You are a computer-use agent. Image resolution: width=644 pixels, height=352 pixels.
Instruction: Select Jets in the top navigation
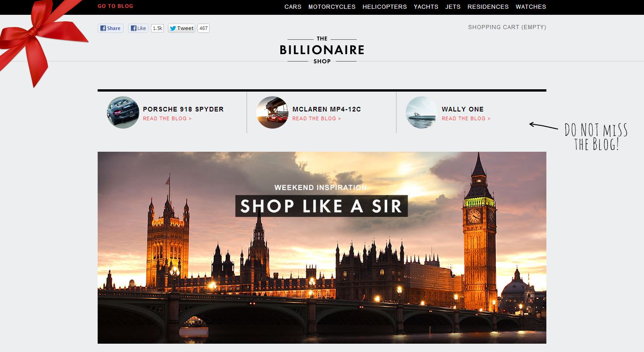(x=453, y=7)
